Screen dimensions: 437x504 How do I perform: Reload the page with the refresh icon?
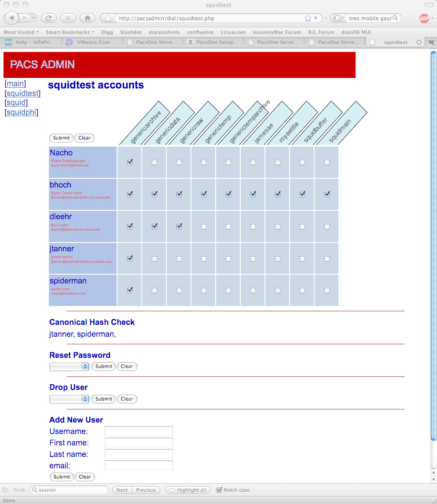[x=48, y=18]
